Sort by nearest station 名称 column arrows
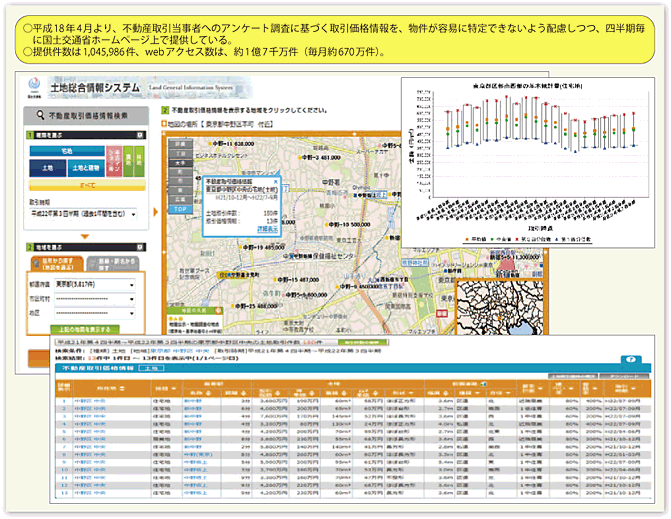Screen dimensions: 671x519 [x=208, y=393]
